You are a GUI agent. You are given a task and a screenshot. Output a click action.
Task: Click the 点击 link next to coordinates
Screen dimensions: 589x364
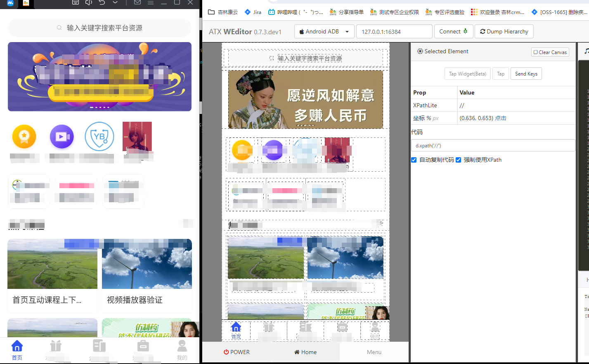coord(501,118)
